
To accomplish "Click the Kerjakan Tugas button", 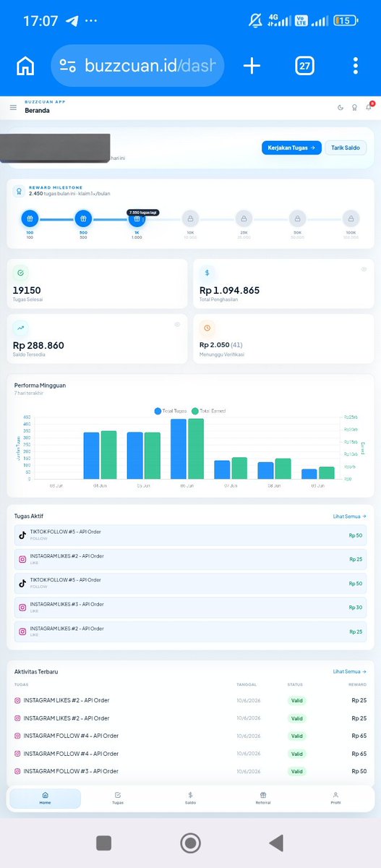I will point(291,148).
